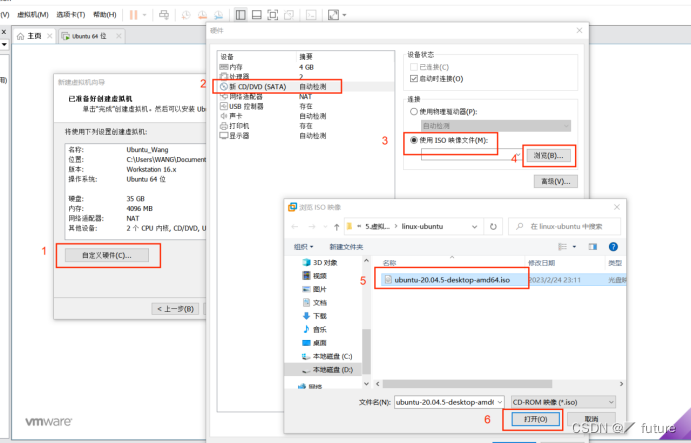This screenshot has height=443, width=691.
Task: Click 自定义硬件(C)... button
Action: [x=107, y=255]
